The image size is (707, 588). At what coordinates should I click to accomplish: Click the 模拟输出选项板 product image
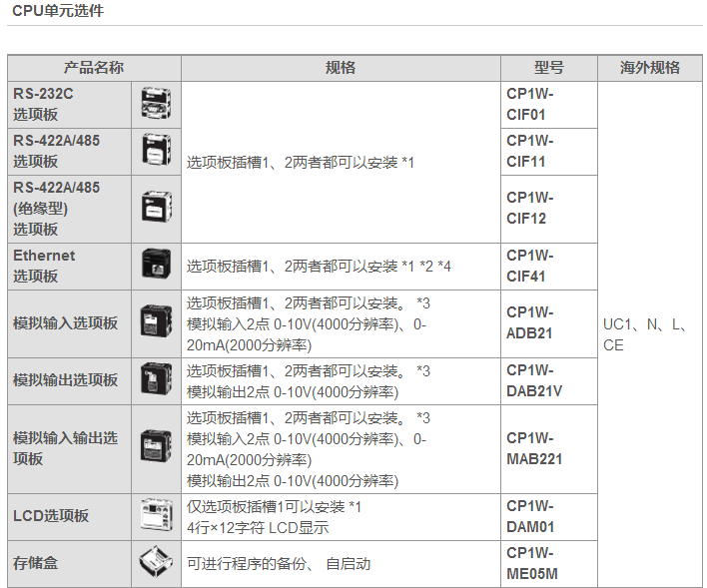pos(156,380)
